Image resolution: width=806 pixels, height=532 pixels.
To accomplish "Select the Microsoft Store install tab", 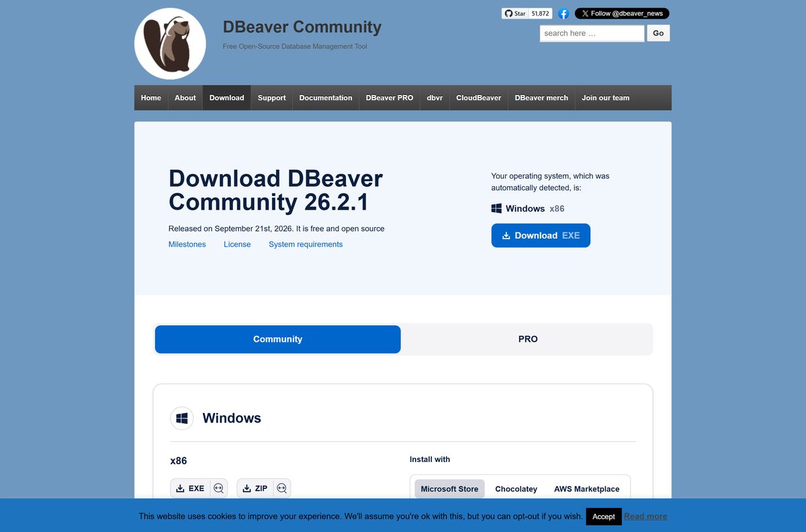I will [449, 489].
